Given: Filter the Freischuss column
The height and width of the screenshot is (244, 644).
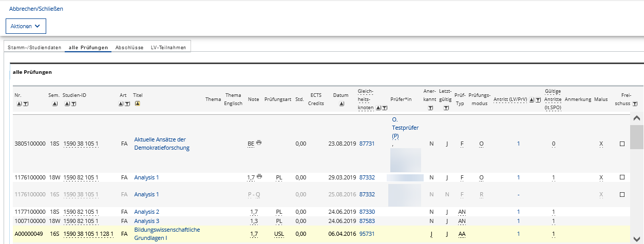Looking at the screenshot, I should click(635, 104).
